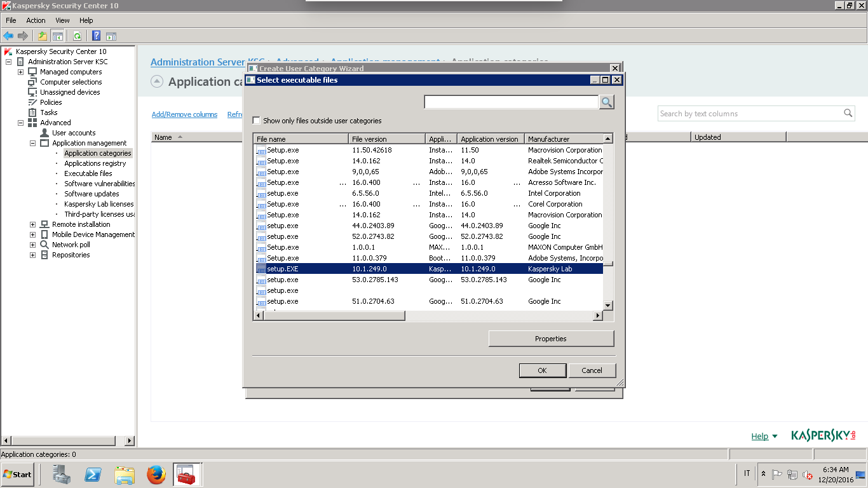868x488 pixels.
Task: Expand the Repositories node
Action: click(33, 255)
